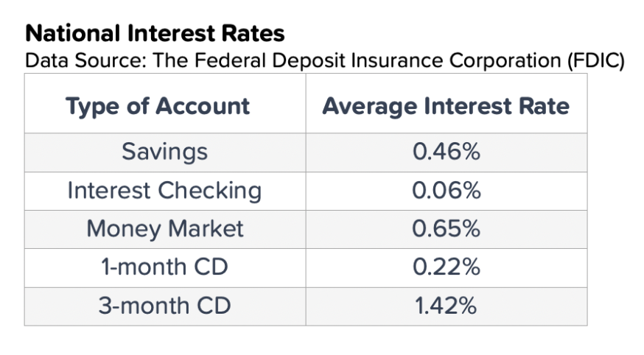Click the "(FDIC)" abbreviation
Image resolution: width=644 pixels, height=355 pixels.
(x=595, y=60)
